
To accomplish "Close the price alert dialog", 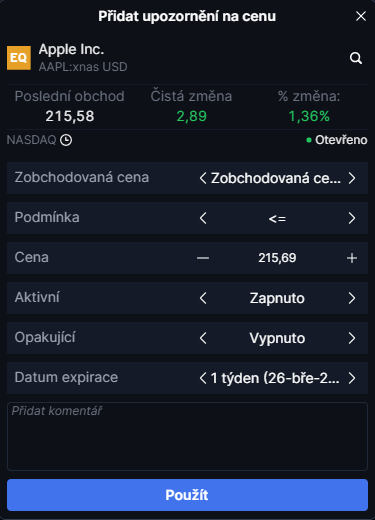I will click(x=361, y=16).
